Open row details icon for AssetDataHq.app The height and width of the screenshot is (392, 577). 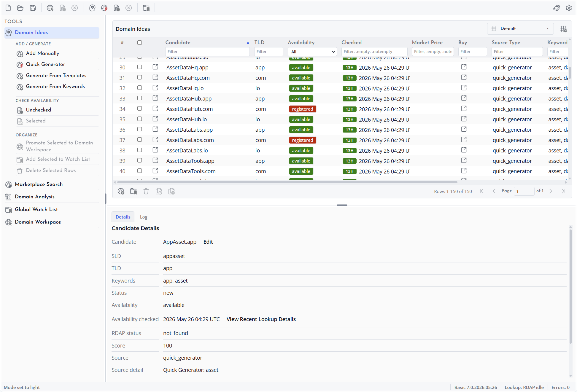click(155, 67)
